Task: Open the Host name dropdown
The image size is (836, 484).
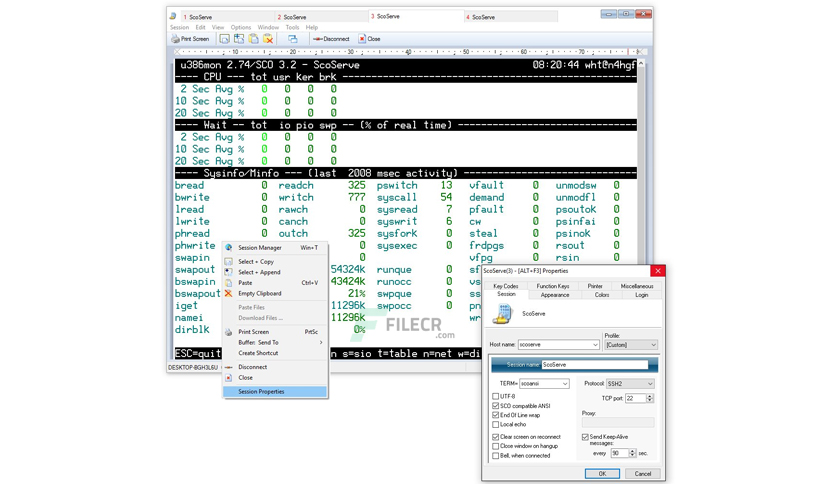Action: [595, 345]
